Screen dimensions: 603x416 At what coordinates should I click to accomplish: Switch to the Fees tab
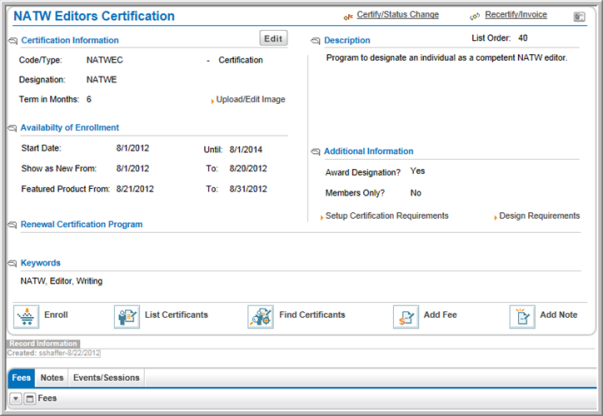(21, 378)
